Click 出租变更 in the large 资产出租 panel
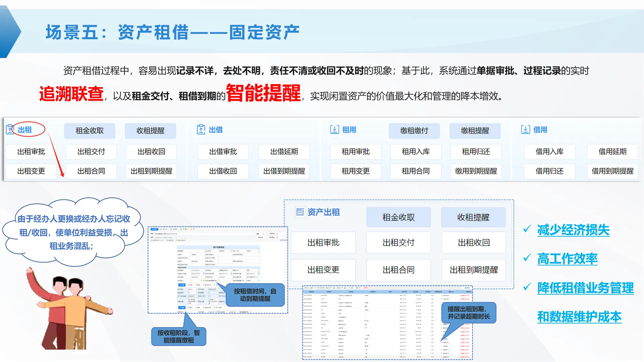644x362 pixels. click(323, 270)
